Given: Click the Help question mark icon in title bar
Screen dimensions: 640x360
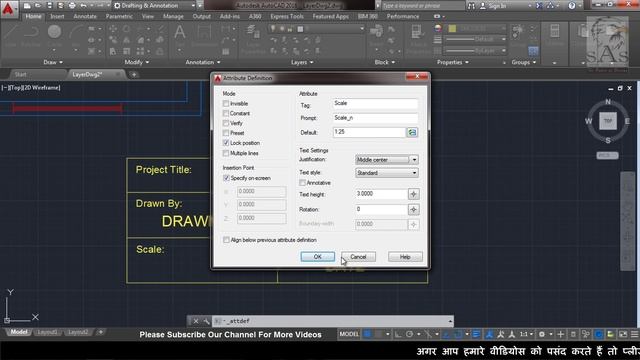Looking at the screenshot, I should click(x=572, y=6).
